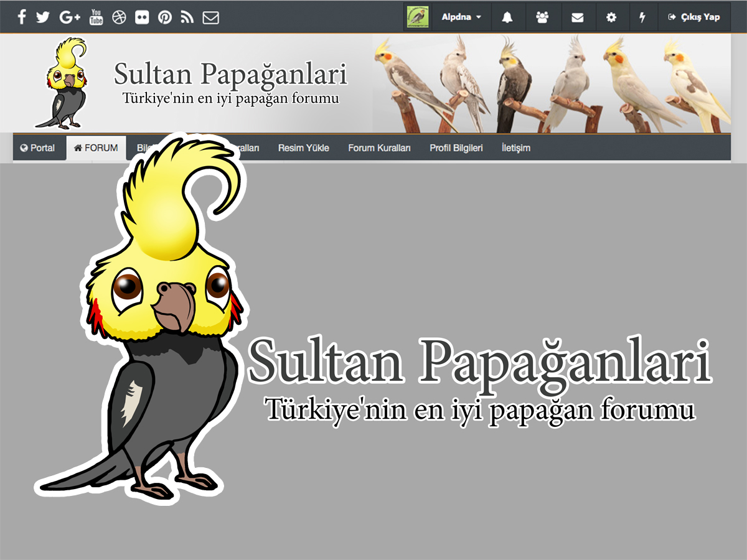Open the İletişim menu item
This screenshot has height=560, width=747.
coord(516,148)
